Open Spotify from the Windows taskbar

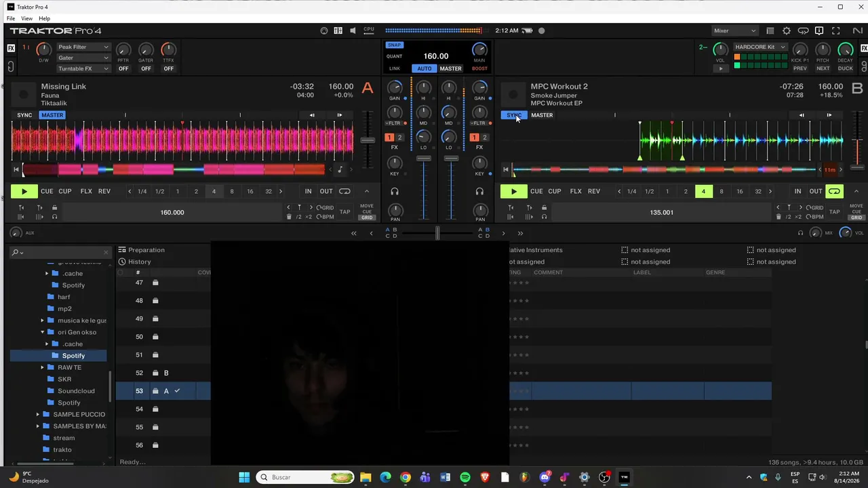465,477
